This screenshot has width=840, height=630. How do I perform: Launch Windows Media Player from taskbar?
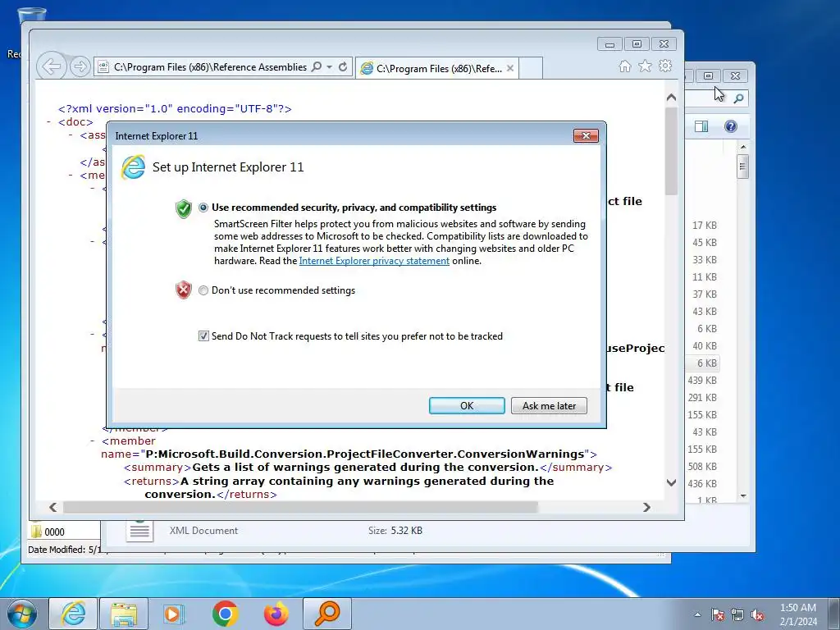174,614
